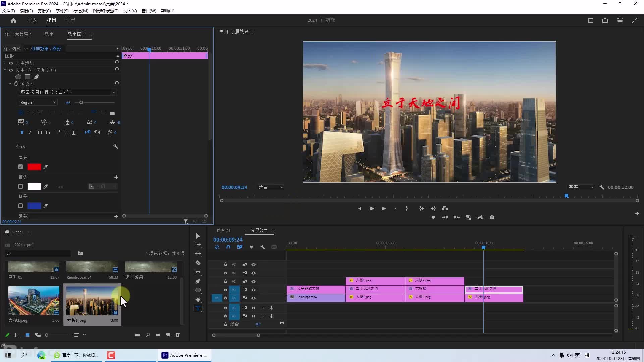Switch to the Export workspace tab
This screenshot has width=644, height=362.
[70, 20]
